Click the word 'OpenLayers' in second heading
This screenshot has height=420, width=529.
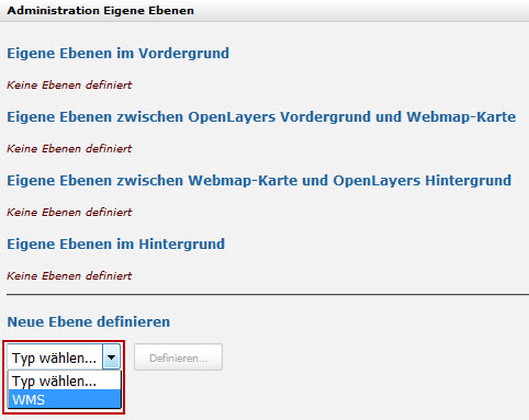coord(232,117)
